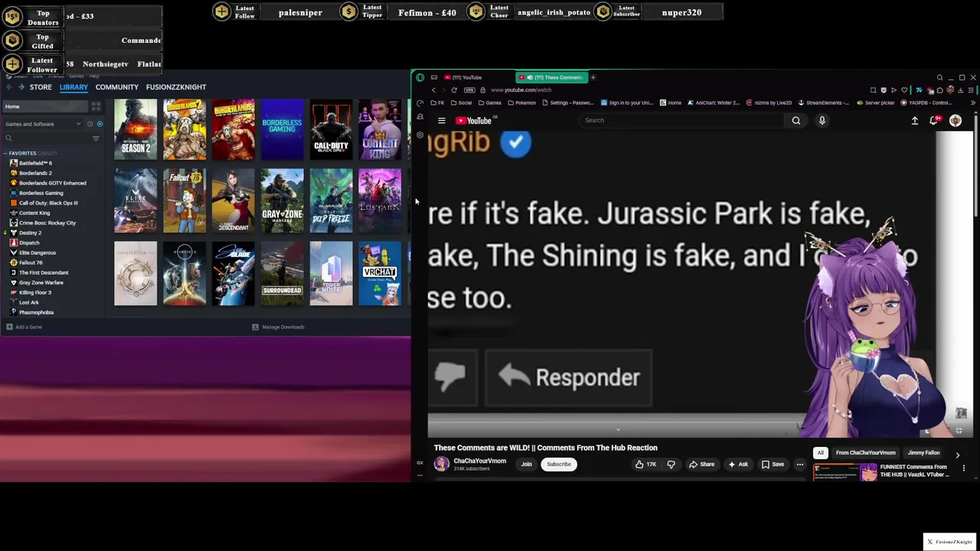Filter ready-to-play games in Steam
Viewport: 980px width, 551px height.
pos(100,124)
